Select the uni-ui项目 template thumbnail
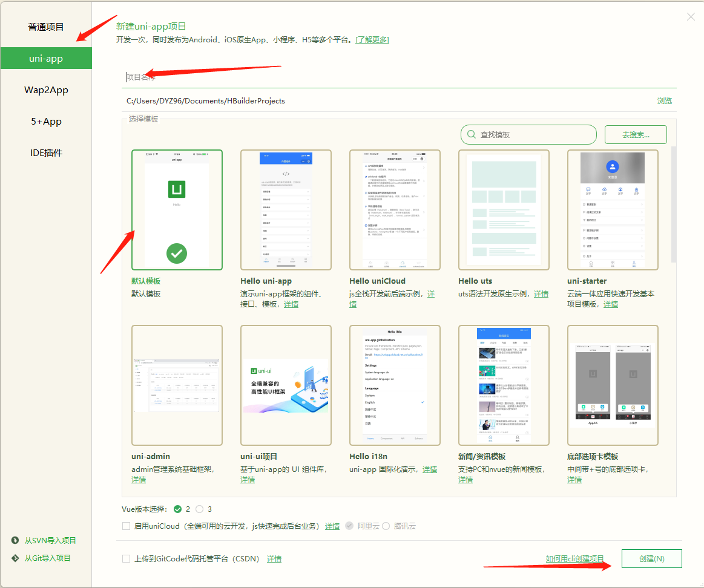704x588 pixels. [x=286, y=385]
